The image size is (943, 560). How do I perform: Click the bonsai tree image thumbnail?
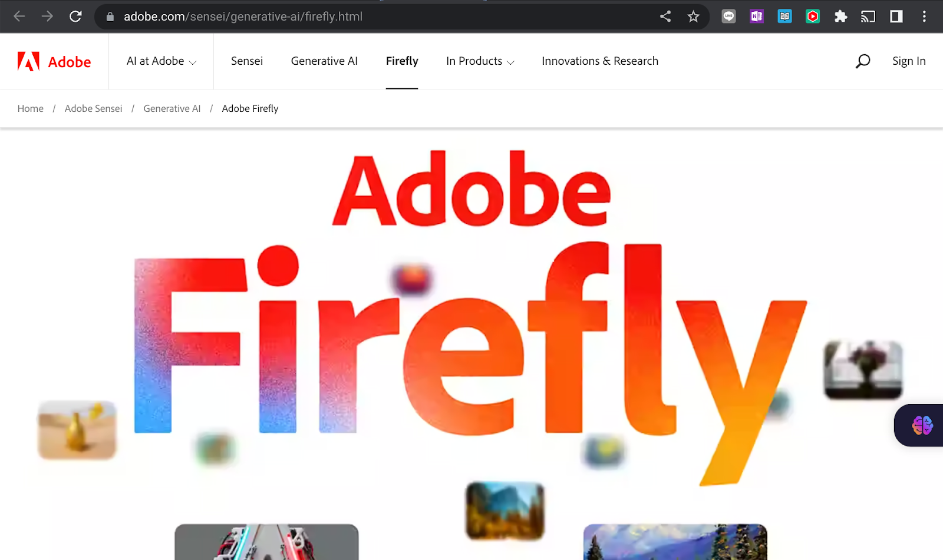[x=863, y=370]
